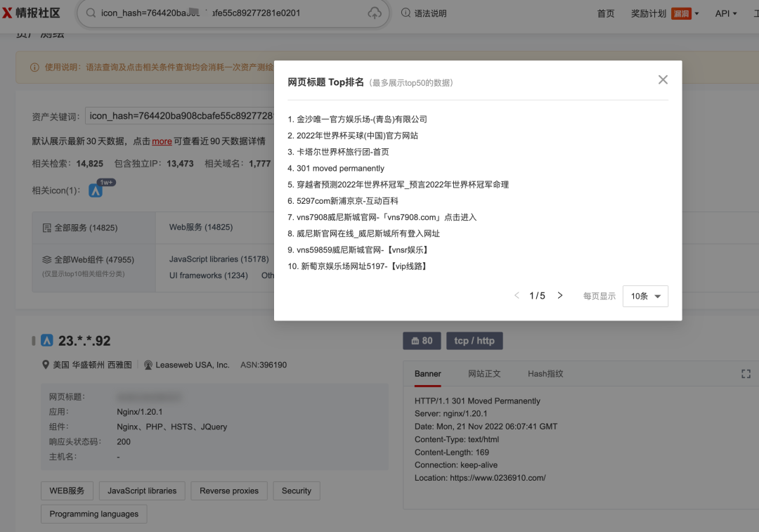Click the Reverse proxies tag

229,491
